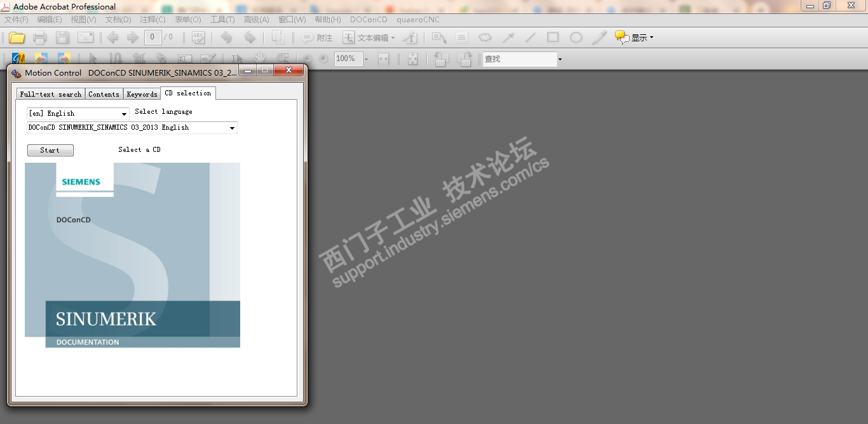The width and height of the screenshot is (868, 424).
Task: Click the SINUMERIK documentation cover image
Action: tap(132, 255)
